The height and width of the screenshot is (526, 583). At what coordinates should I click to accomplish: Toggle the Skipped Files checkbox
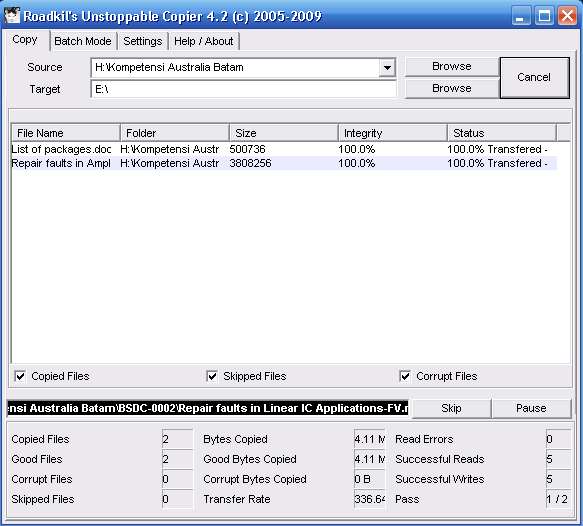tap(212, 376)
